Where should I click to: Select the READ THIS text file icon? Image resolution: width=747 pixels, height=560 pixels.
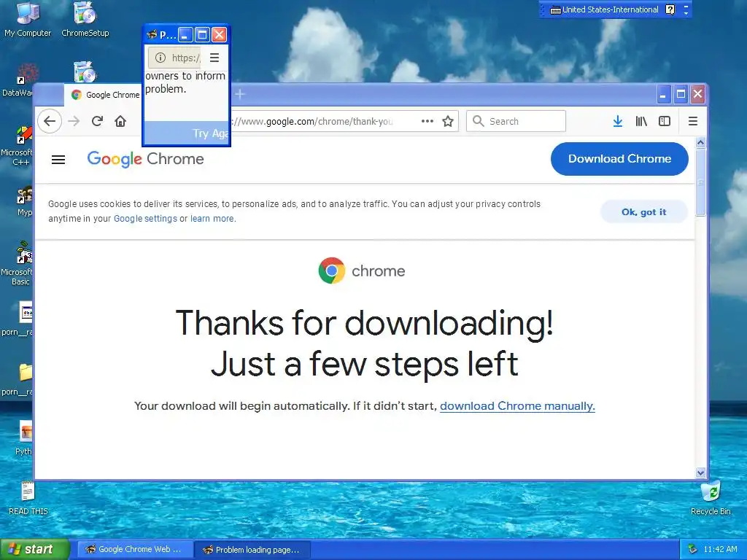coord(28,498)
